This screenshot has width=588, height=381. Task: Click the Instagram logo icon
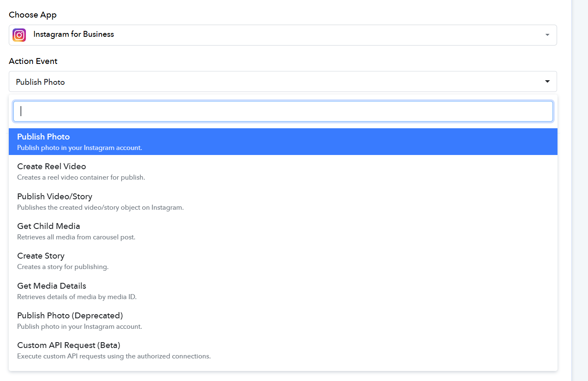19,35
